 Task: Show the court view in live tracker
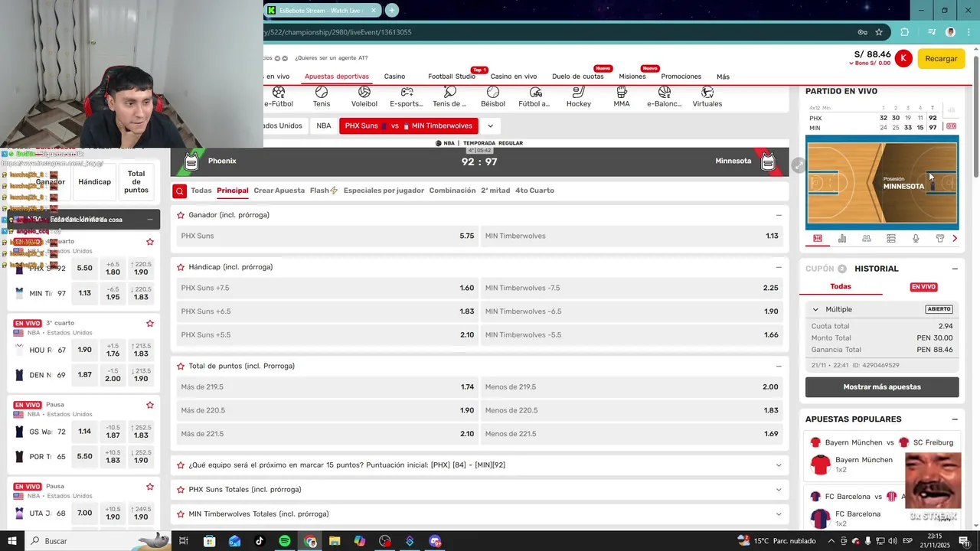click(x=818, y=239)
